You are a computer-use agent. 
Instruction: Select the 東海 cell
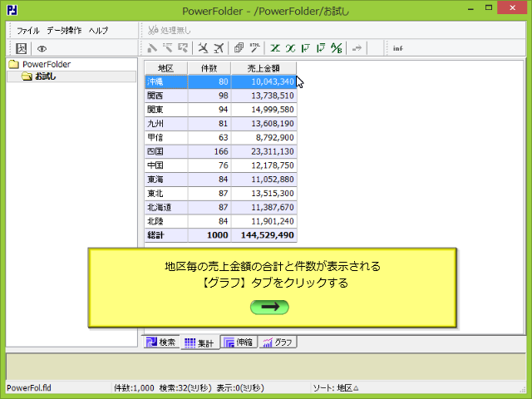pyautogui.click(x=166, y=180)
